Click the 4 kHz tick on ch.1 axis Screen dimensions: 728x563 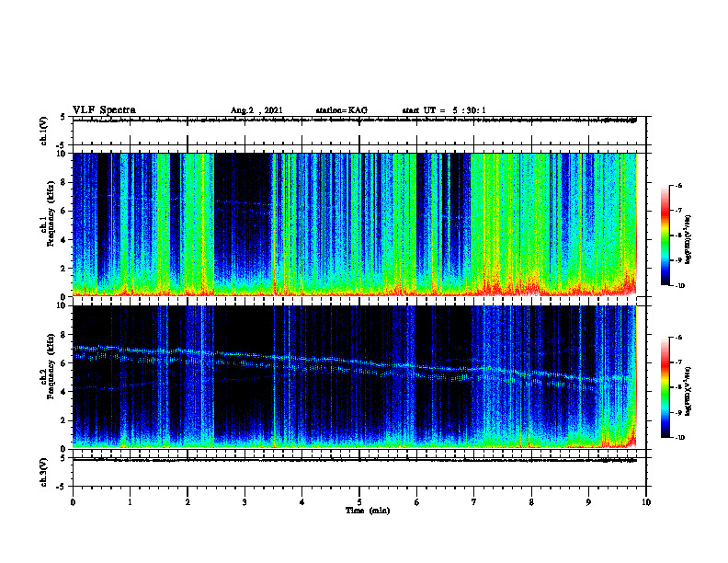(64, 240)
